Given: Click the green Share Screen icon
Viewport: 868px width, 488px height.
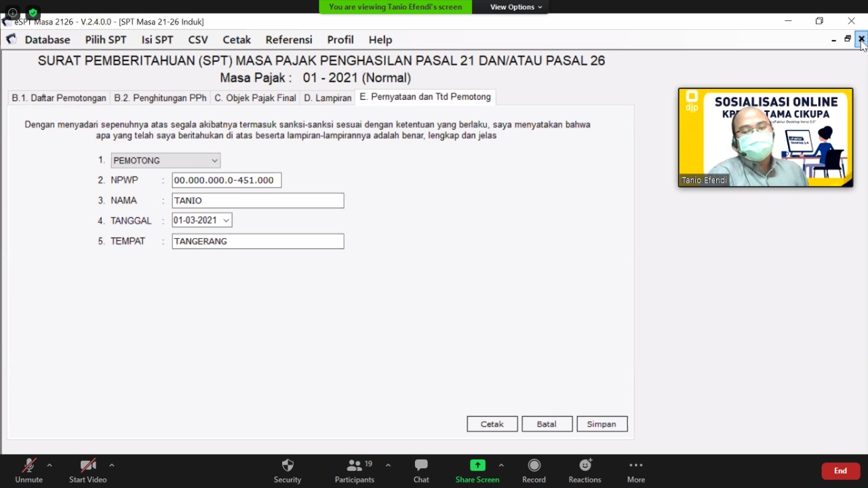Looking at the screenshot, I should click(x=477, y=466).
